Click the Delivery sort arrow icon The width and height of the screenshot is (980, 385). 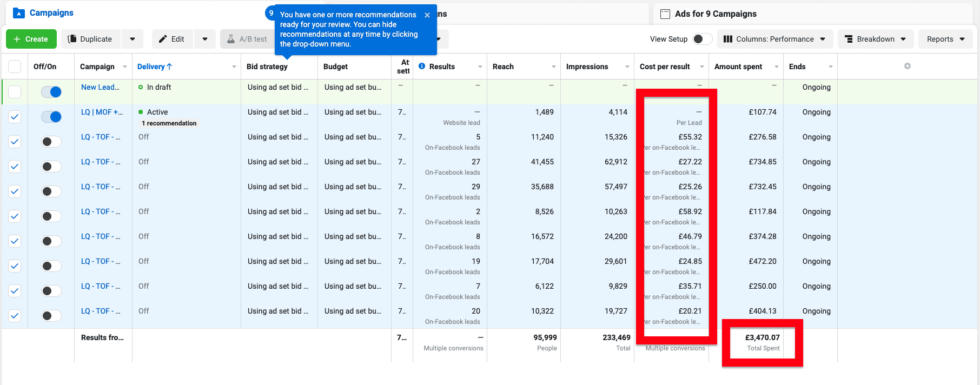pos(169,67)
